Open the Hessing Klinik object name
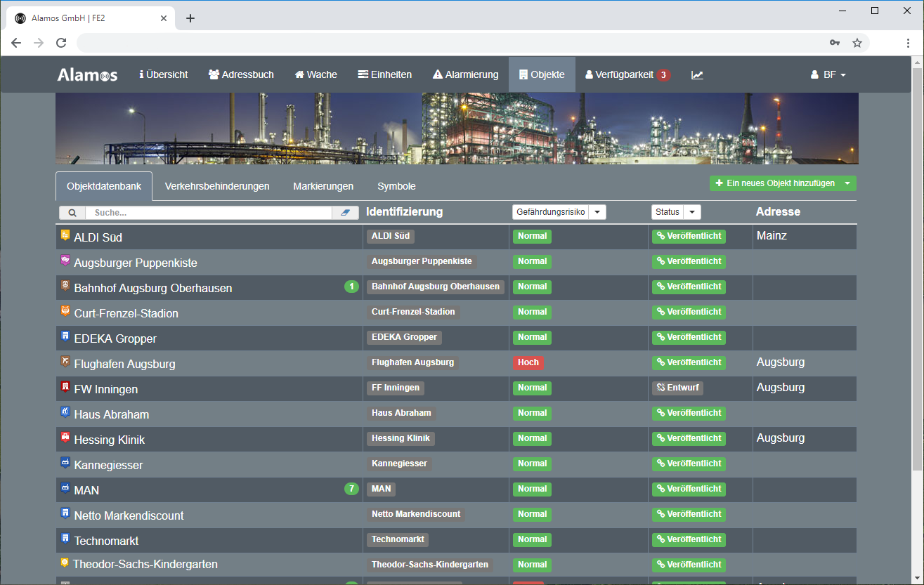 (109, 440)
